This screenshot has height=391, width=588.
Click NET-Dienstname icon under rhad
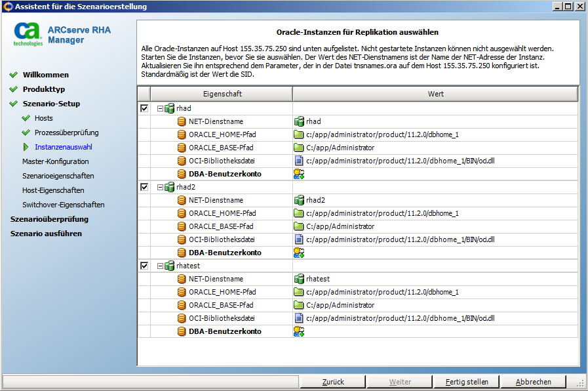[x=182, y=121]
